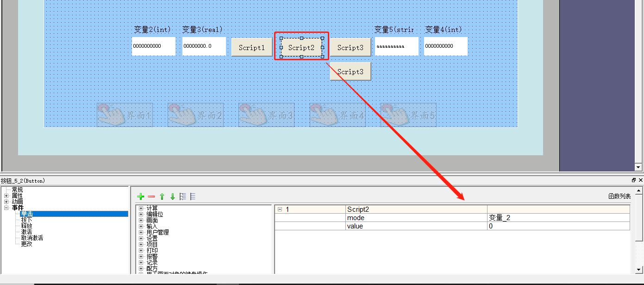Click the function list scrollbar down arrow
This screenshot has height=285, width=644.
[x=639, y=269]
